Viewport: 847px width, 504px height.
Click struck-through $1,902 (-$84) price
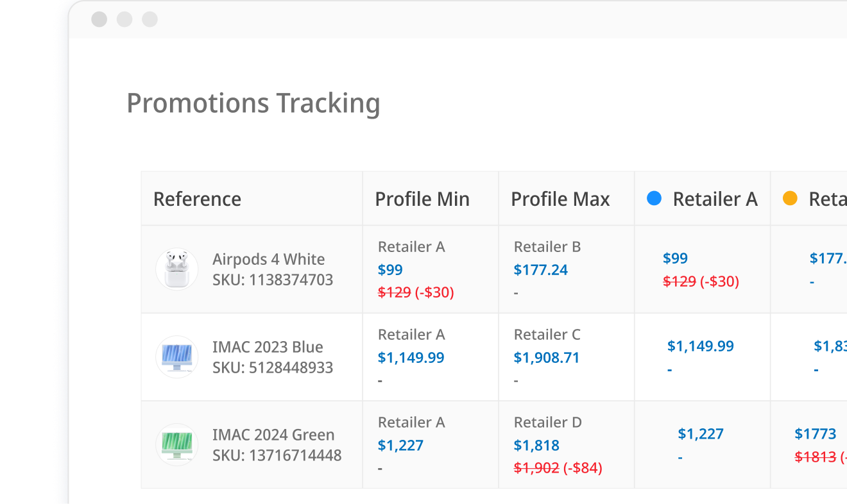pyautogui.click(x=558, y=468)
